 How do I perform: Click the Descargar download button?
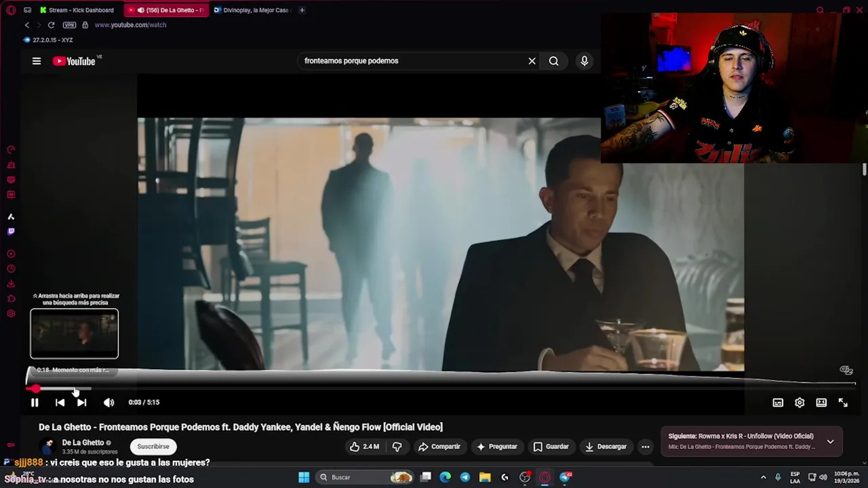pyautogui.click(x=606, y=447)
